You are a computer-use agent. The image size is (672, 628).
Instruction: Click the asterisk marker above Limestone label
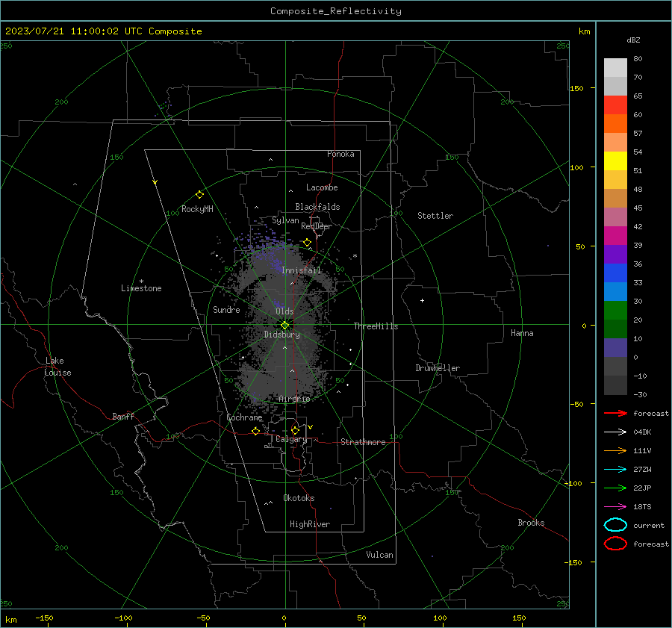[141, 282]
